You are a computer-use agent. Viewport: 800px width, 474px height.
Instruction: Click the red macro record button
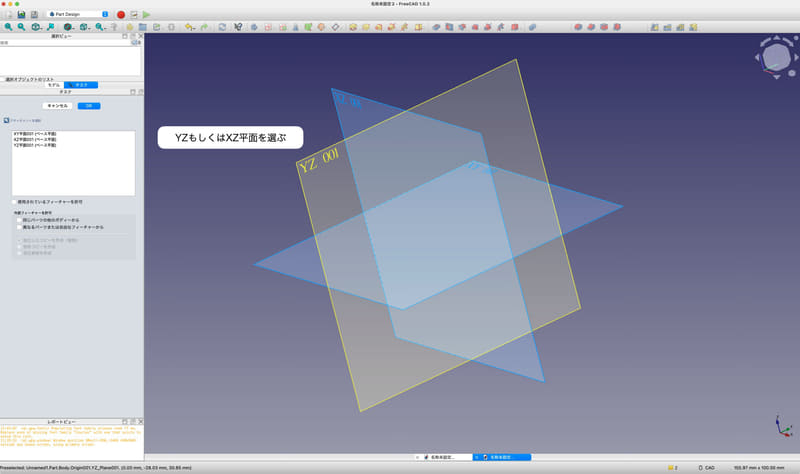pos(121,15)
